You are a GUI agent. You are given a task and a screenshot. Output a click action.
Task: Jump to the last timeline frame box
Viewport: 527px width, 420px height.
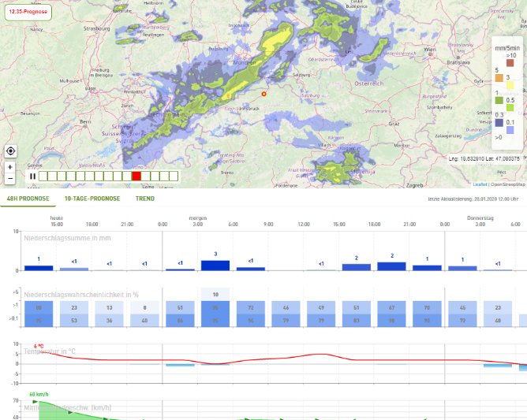[174, 177]
